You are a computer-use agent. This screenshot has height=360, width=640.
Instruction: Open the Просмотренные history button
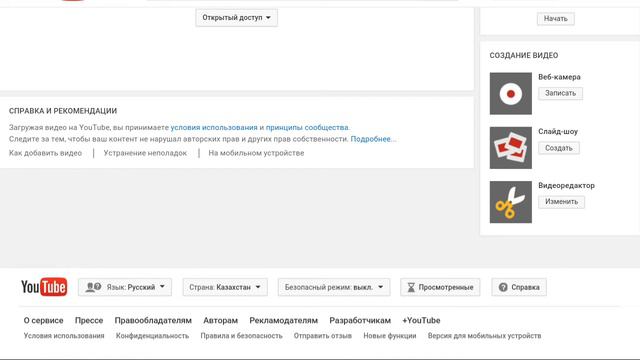coord(440,287)
